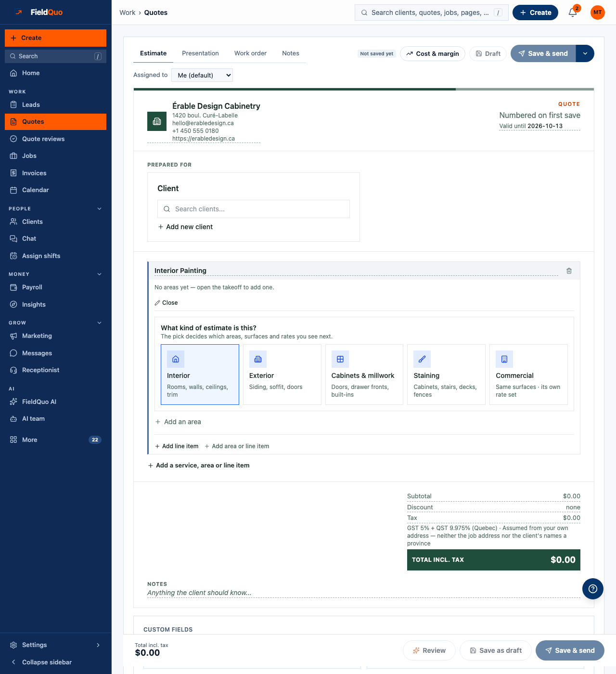Screen dimensions: 616x674
Task: Select Exterior estimate type
Action: coord(282,375)
